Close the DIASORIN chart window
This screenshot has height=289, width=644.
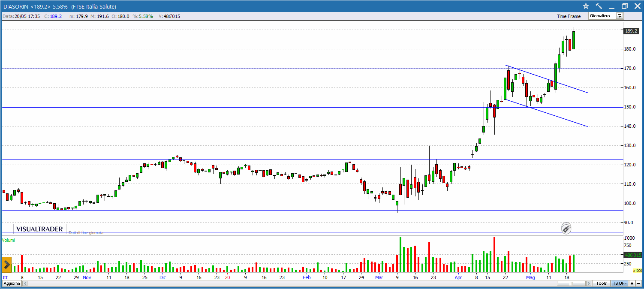click(637, 6)
